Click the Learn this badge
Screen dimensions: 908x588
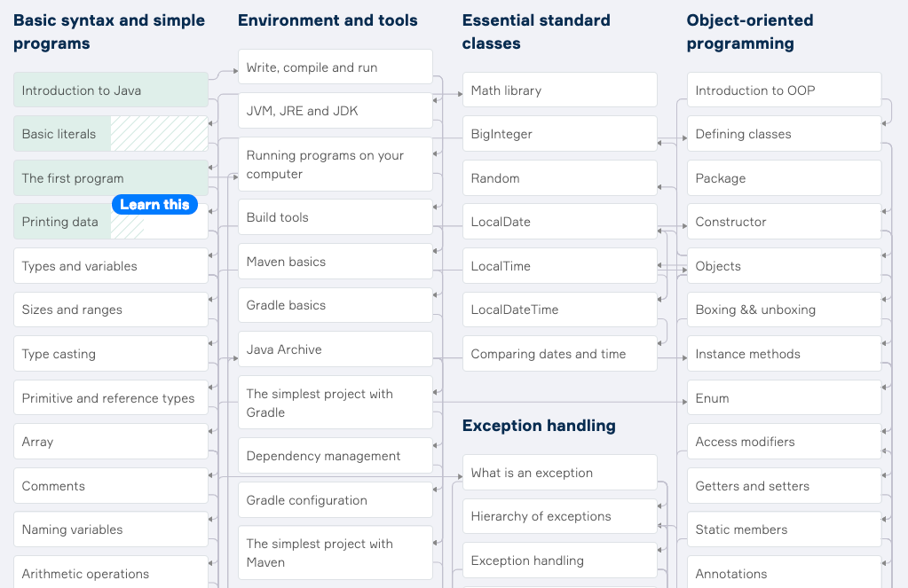154,204
